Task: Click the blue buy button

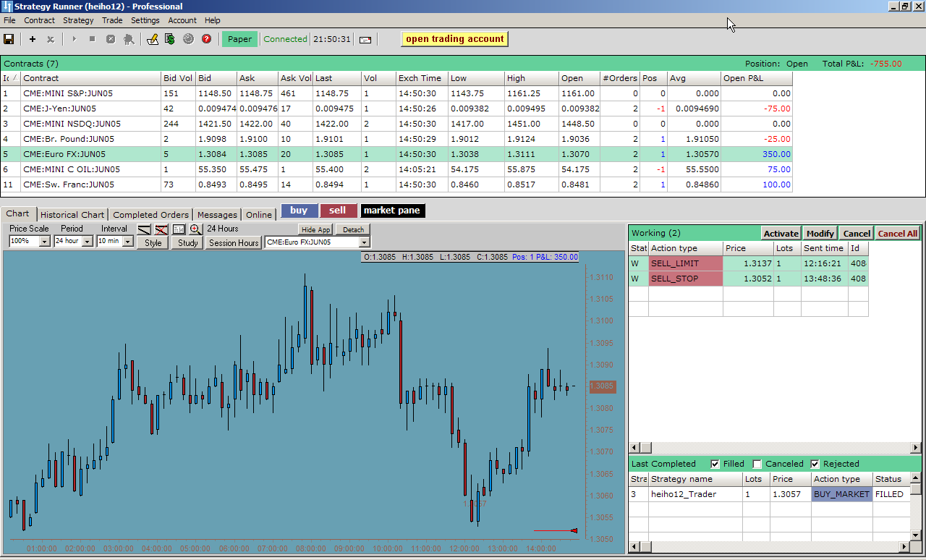Action: [300, 211]
